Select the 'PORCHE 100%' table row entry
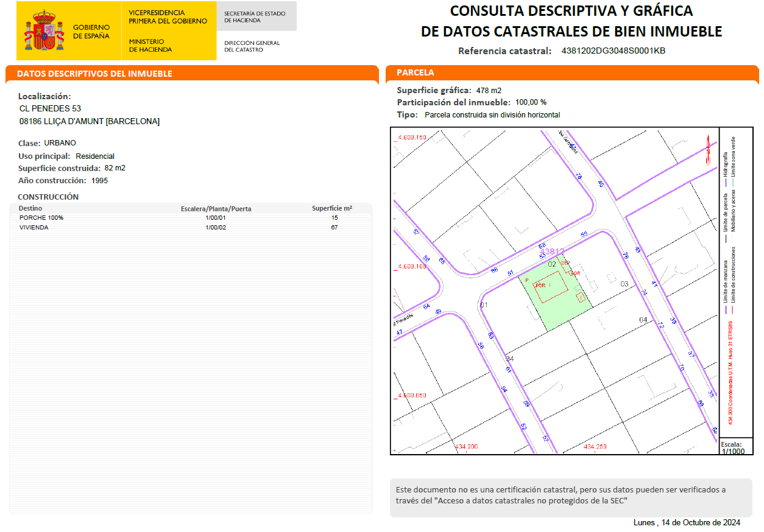Viewport: 764px width, 532px height. 41,218
